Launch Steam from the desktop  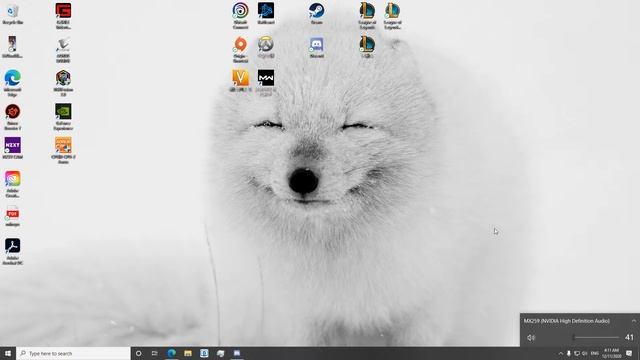point(316,13)
